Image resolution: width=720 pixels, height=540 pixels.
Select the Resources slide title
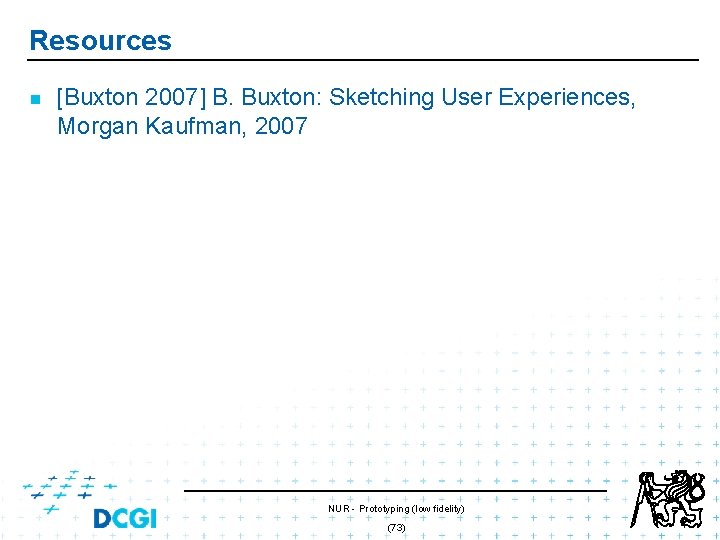point(101,40)
